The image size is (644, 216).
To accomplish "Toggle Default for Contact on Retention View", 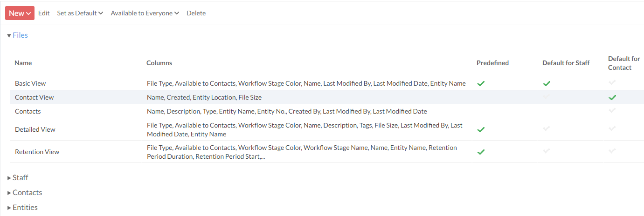I will [612, 151].
